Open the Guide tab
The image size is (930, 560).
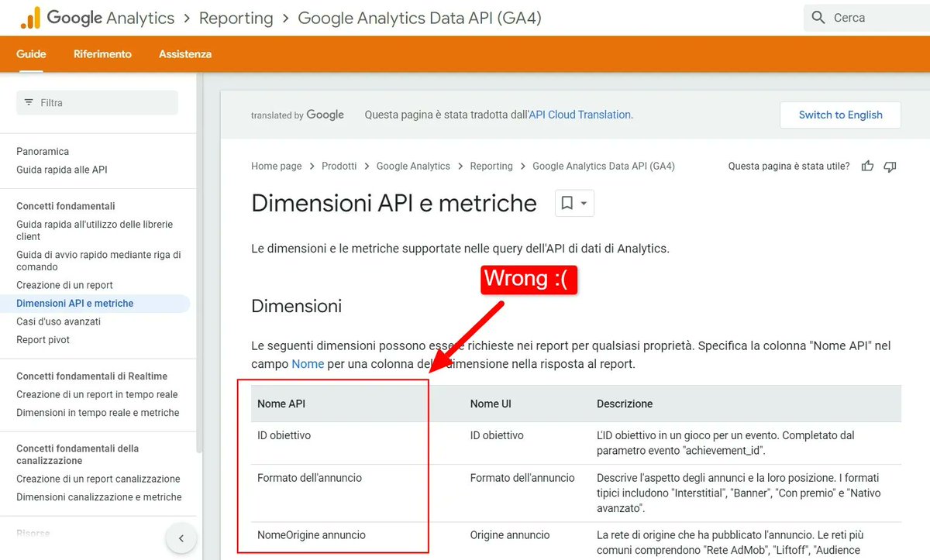[x=31, y=54]
